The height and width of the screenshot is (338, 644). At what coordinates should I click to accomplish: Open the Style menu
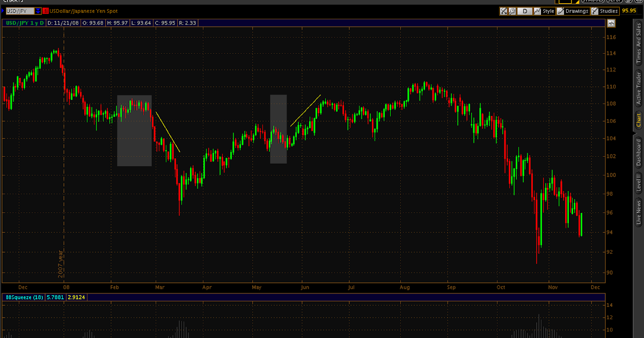[544, 11]
